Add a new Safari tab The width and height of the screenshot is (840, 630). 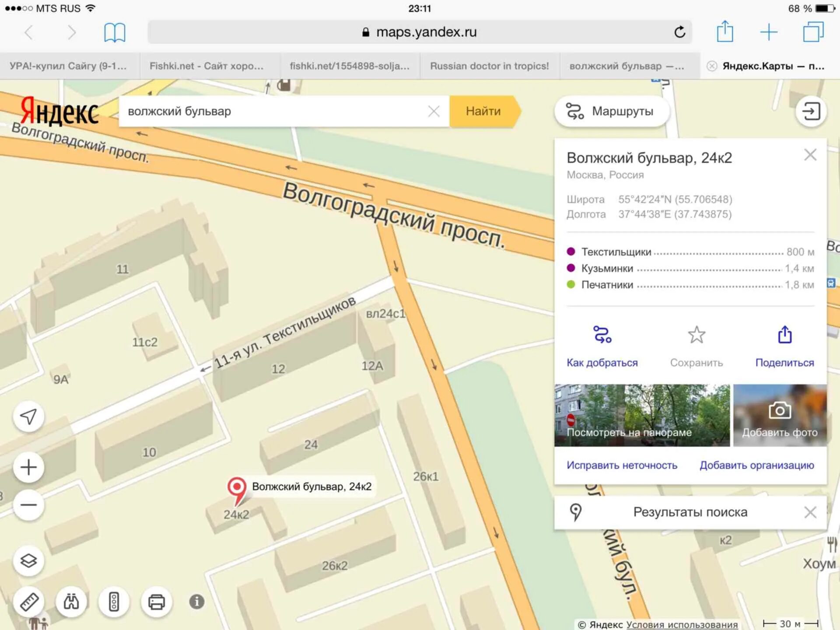point(769,32)
